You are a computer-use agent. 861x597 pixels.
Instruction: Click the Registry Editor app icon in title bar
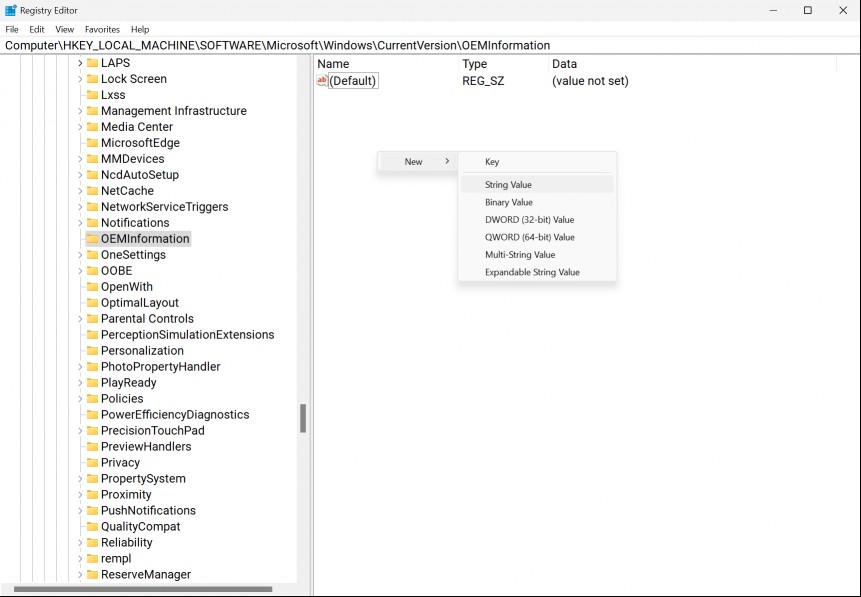pyautogui.click(x=10, y=10)
